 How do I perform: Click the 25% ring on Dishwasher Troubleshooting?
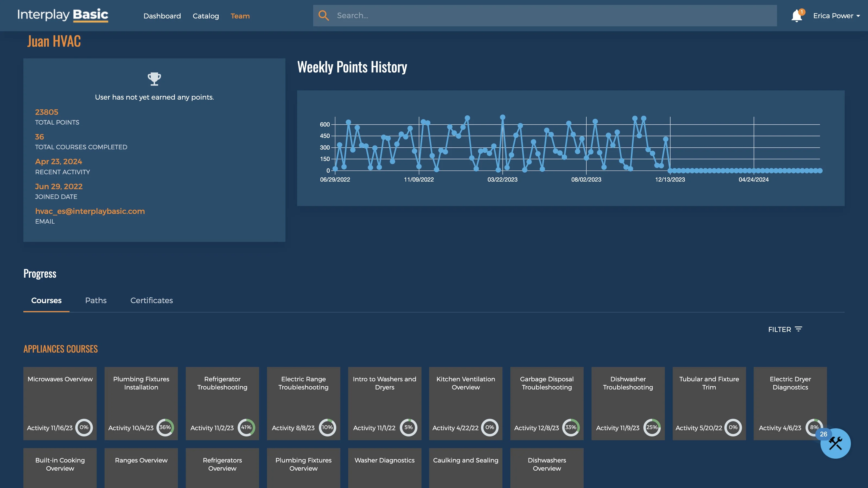tap(652, 427)
